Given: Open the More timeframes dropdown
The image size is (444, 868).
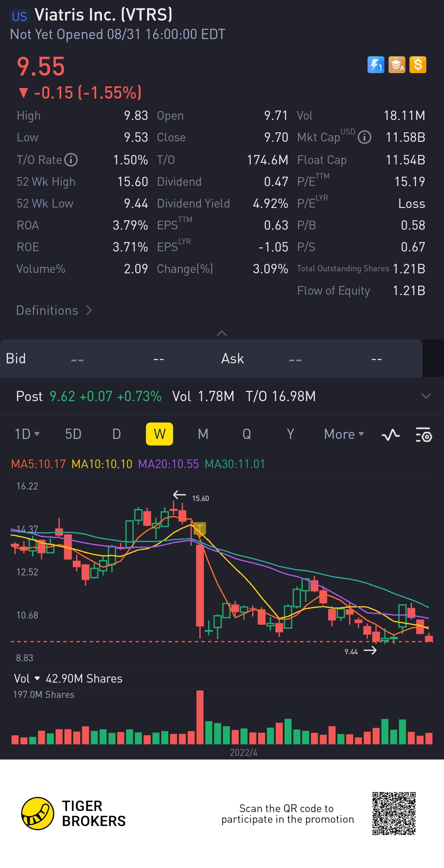Looking at the screenshot, I should click(x=344, y=434).
